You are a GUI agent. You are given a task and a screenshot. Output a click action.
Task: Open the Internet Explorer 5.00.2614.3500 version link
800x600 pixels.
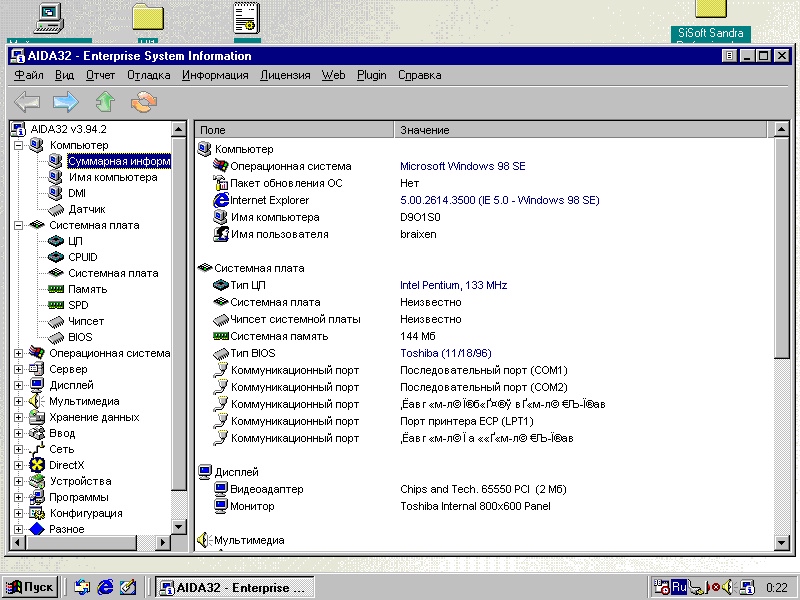coord(499,200)
